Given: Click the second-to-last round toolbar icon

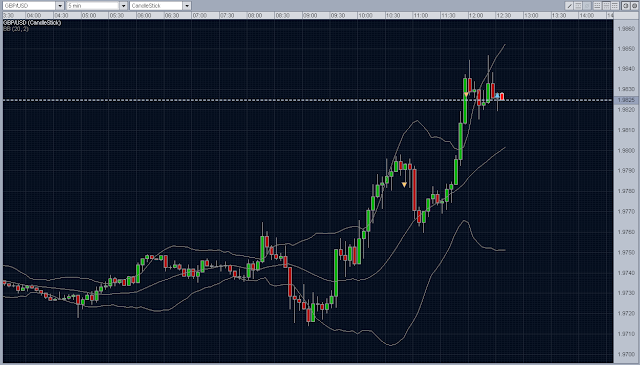Looking at the screenshot, I should pyautogui.click(x=625, y=6).
